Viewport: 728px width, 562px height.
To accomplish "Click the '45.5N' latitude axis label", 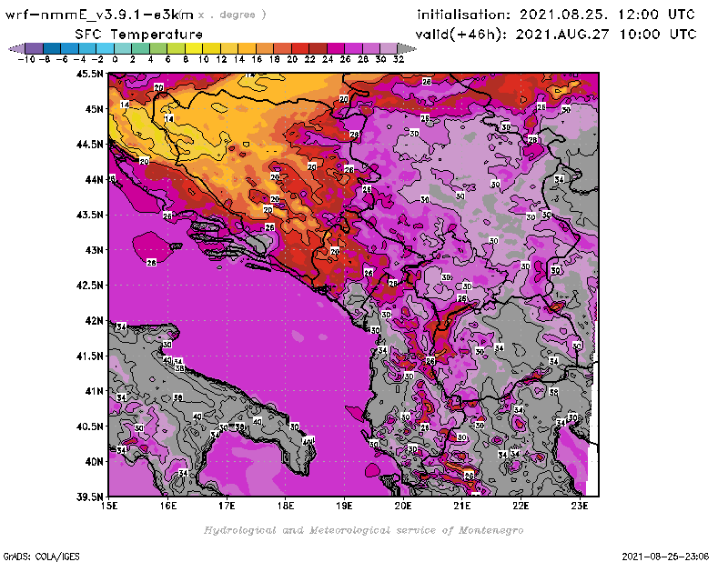I will point(88,74).
